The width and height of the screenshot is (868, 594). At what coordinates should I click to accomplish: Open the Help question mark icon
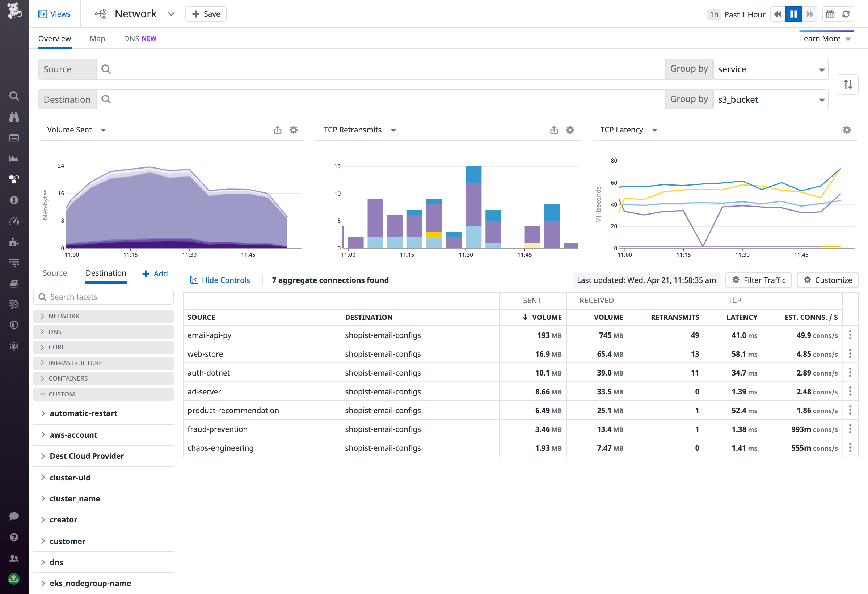[14, 537]
